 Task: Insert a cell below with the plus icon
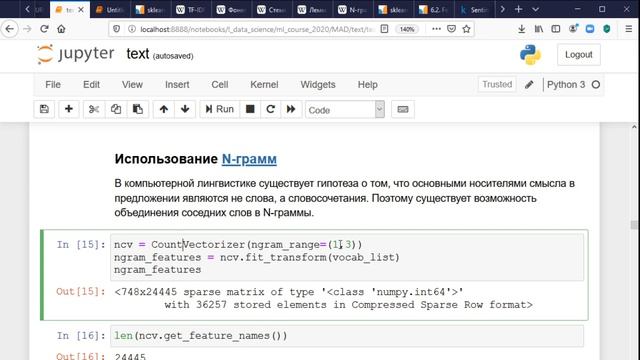click(69, 109)
